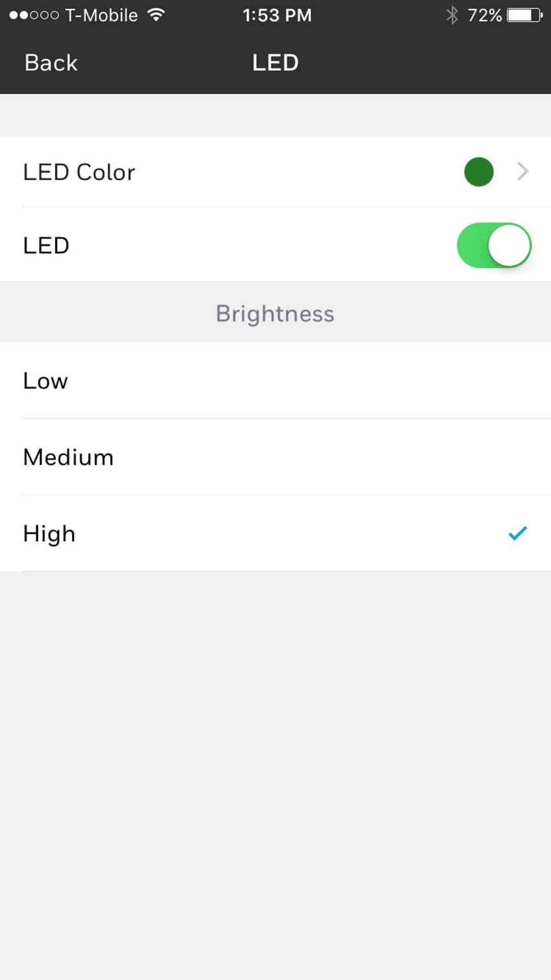Image resolution: width=551 pixels, height=980 pixels.
Task: Click the green LED color swatch
Action: pyautogui.click(x=478, y=172)
